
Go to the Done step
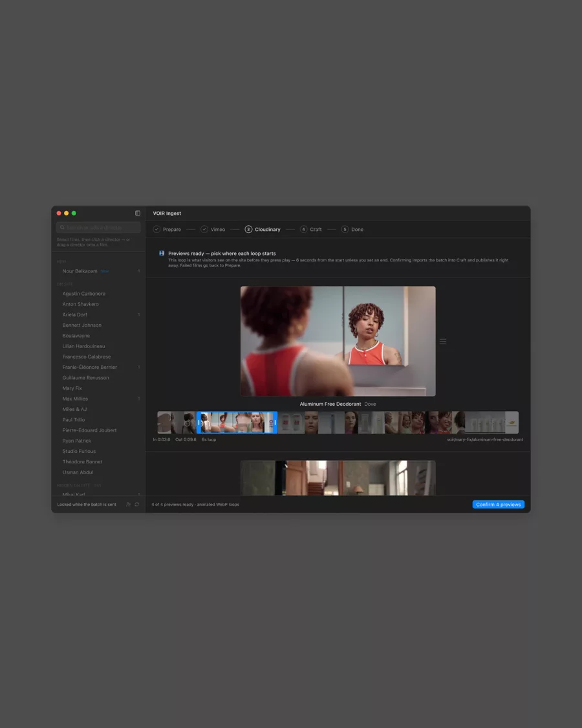pos(352,229)
